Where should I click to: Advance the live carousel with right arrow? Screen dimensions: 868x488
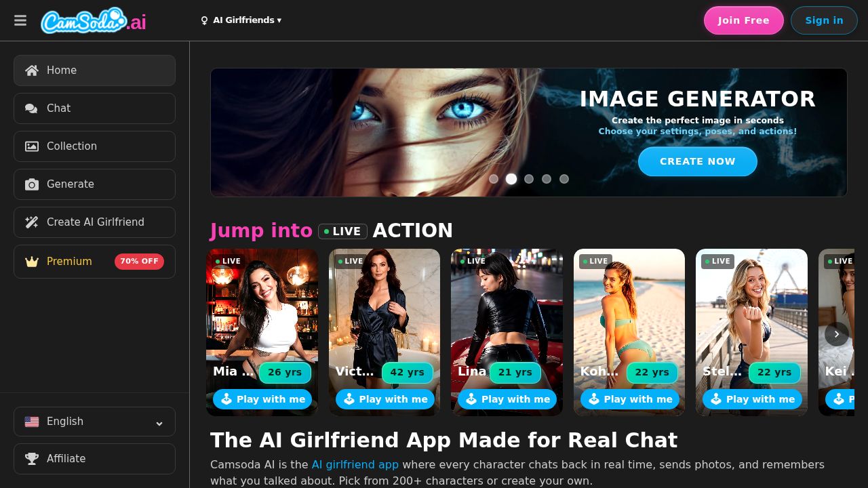tap(837, 334)
